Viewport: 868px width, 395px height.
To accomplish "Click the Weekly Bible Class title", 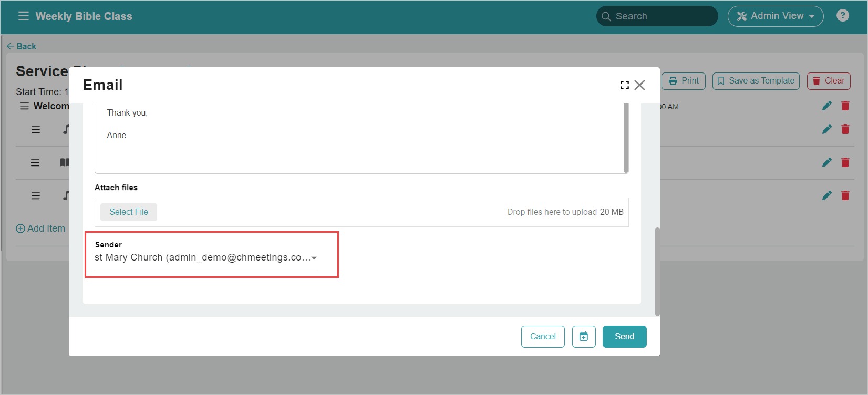I will [x=84, y=16].
